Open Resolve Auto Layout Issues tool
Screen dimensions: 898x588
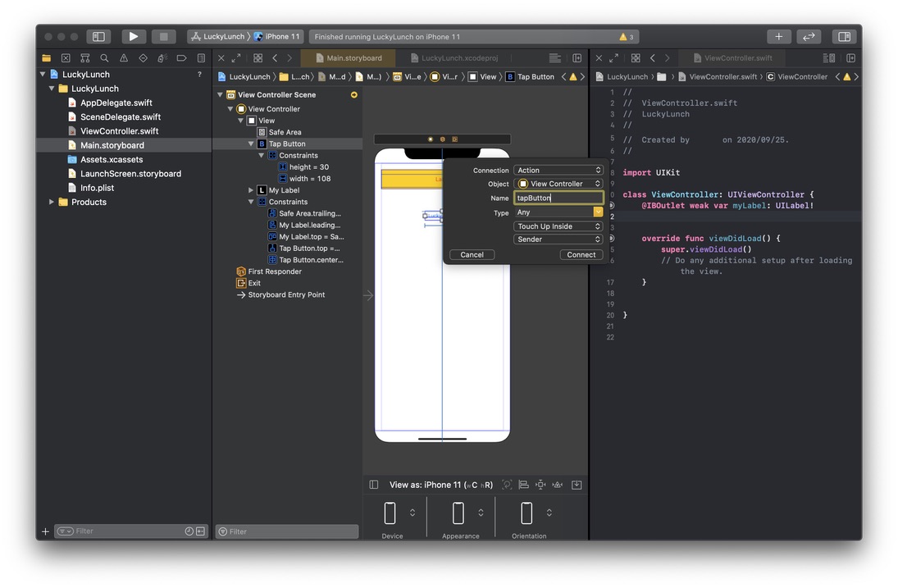pos(558,485)
